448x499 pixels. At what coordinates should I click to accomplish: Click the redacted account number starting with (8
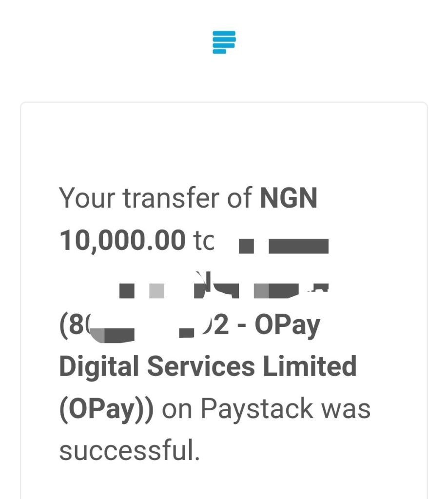pos(144,326)
